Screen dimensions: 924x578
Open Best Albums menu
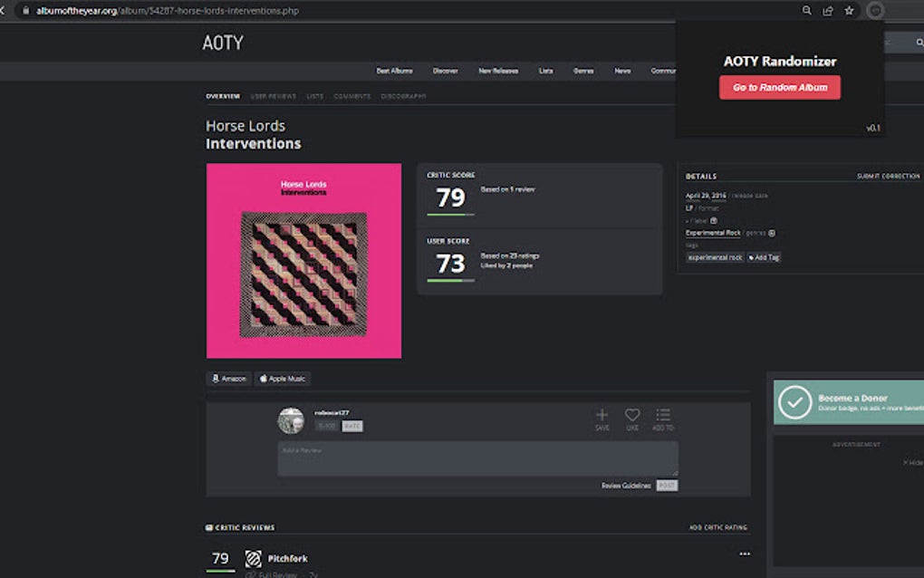394,71
